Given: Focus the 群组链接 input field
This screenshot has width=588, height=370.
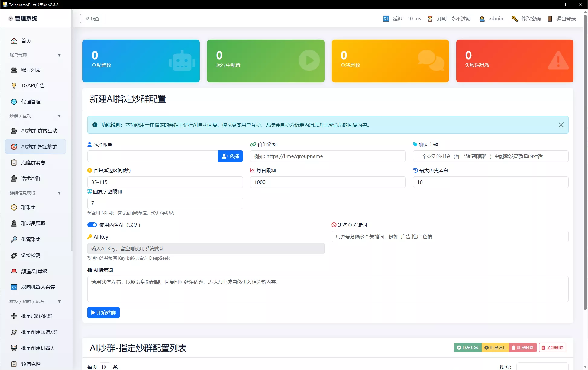Looking at the screenshot, I should coord(328,156).
